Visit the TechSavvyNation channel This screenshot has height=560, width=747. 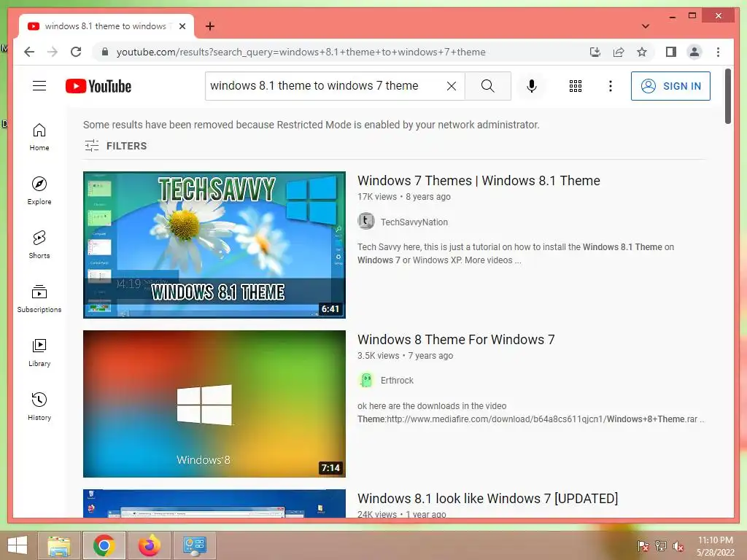click(414, 222)
